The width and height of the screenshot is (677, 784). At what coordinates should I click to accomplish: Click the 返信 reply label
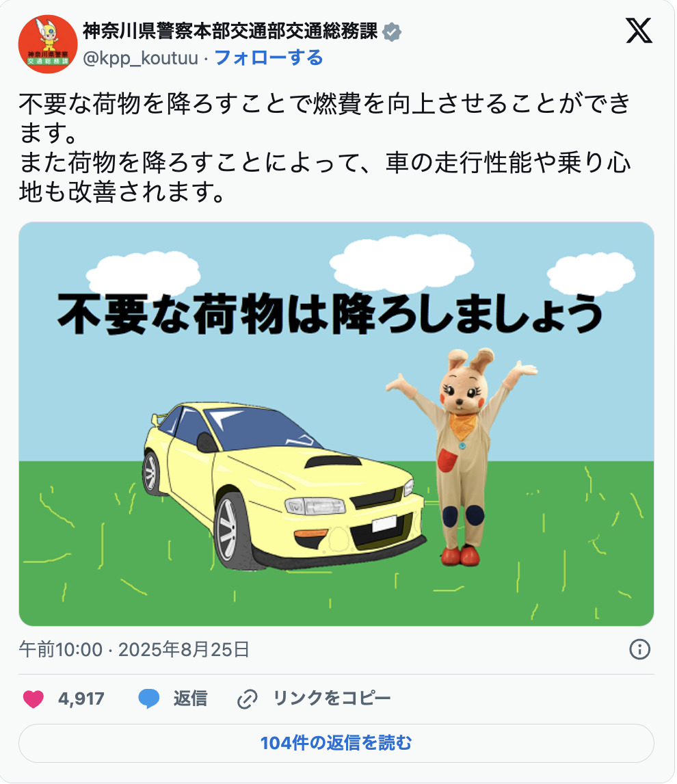pos(190,698)
